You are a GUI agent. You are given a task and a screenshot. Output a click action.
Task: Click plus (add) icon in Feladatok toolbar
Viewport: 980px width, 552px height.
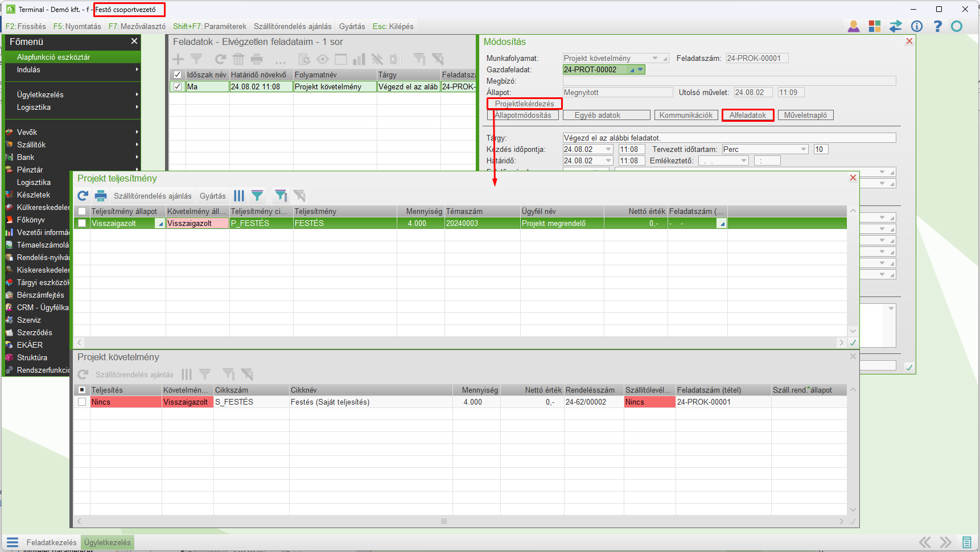pos(178,59)
